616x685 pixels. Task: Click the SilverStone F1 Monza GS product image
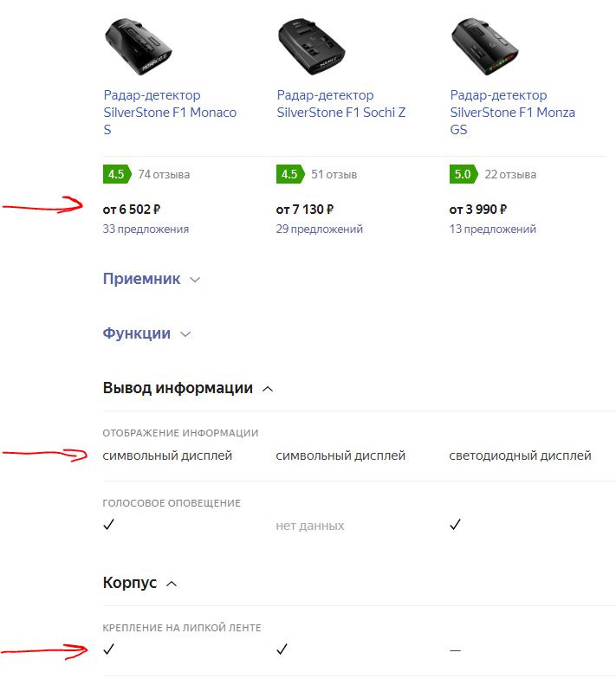coord(485,45)
